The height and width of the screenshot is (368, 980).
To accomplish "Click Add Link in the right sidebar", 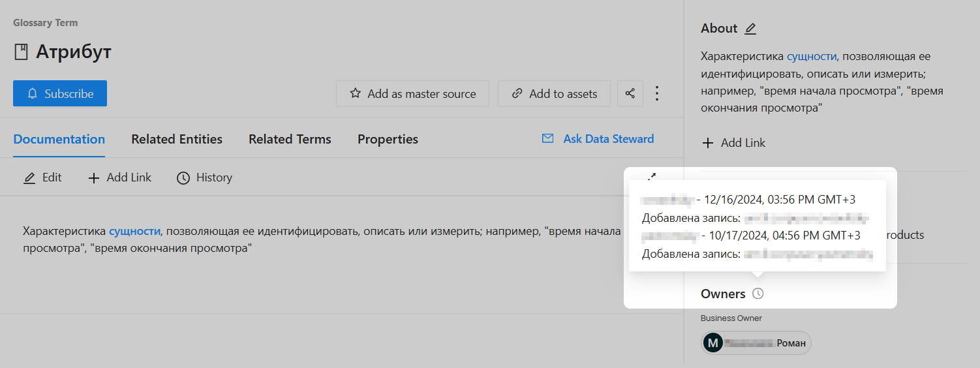I will tap(733, 143).
